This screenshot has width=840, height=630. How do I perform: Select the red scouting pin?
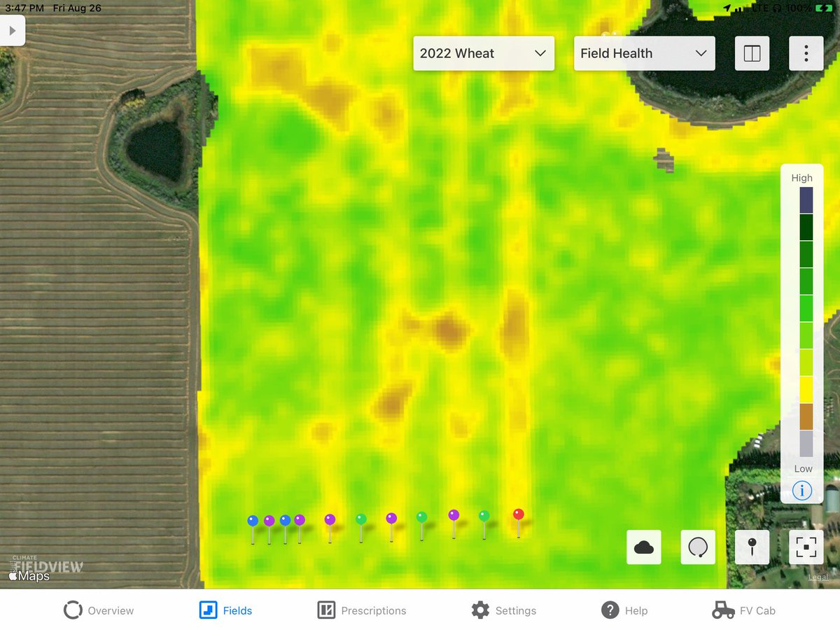[x=519, y=514]
